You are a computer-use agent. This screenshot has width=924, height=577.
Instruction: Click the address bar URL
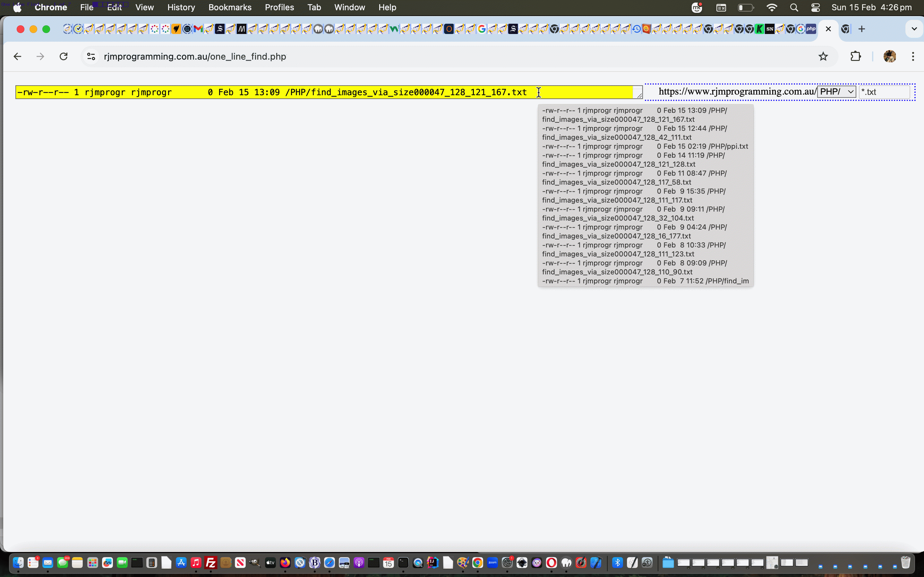pyautogui.click(x=195, y=56)
